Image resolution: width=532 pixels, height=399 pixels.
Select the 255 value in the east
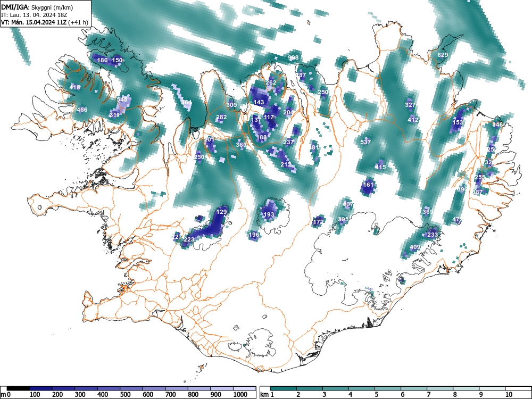tap(480, 177)
